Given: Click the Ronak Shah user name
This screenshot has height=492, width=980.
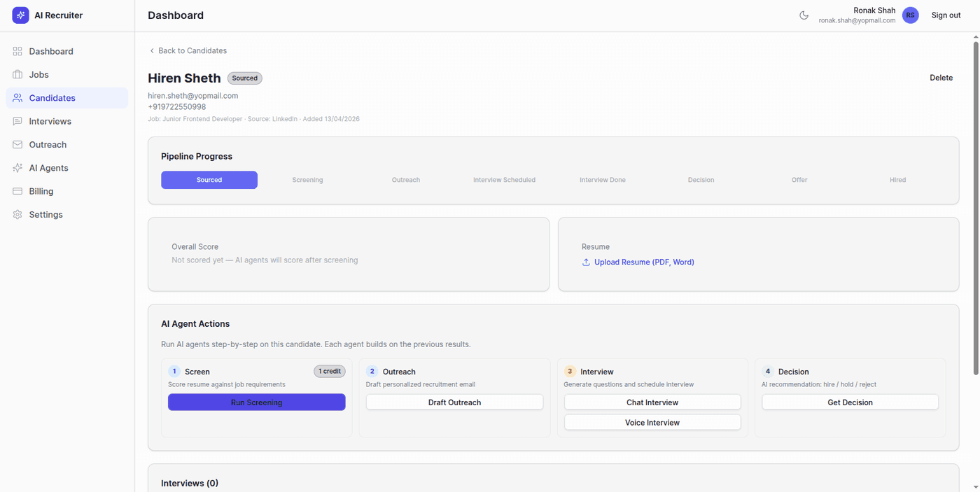Looking at the screenshot, I should coord(874,10).
